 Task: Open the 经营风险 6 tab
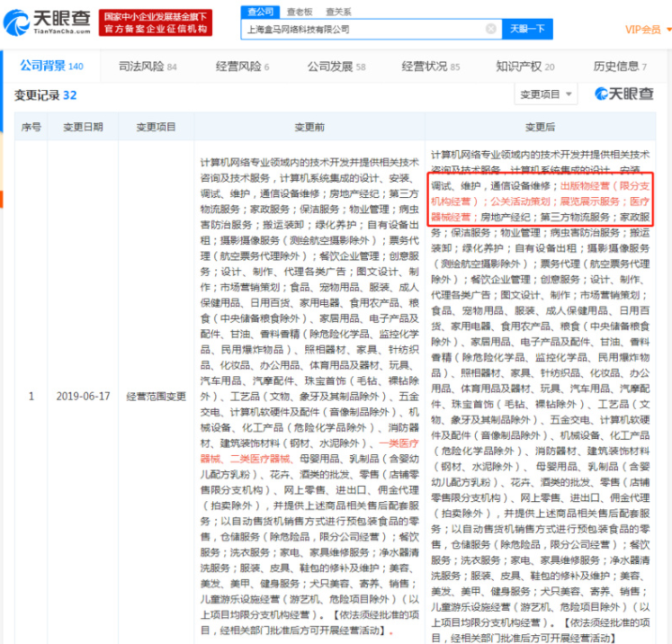pos(242,67)
